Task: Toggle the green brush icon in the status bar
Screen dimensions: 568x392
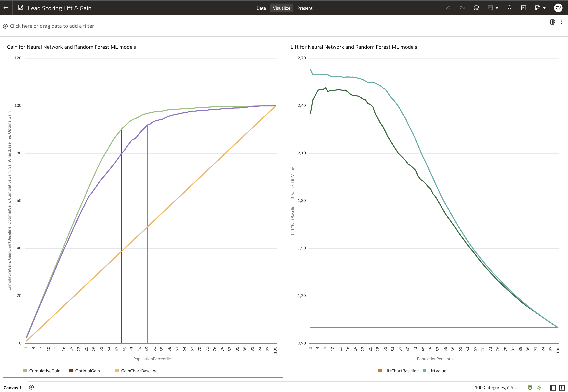Action: tap(530, 387)
